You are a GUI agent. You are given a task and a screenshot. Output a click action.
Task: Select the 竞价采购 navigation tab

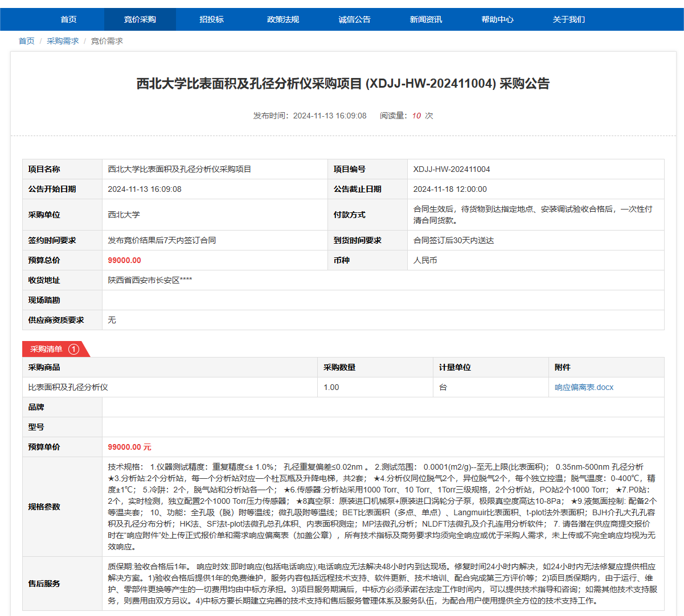tap(140, 19)
